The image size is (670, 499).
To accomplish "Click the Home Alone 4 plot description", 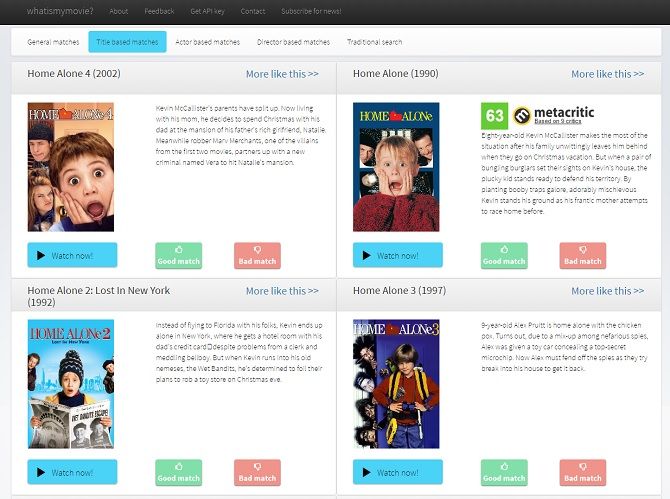I will point(241,135).
